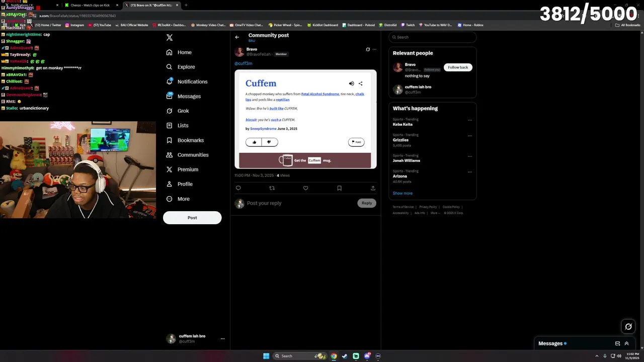Open Lists in the sidebar
Screen dimensions: 644x362
177,125
